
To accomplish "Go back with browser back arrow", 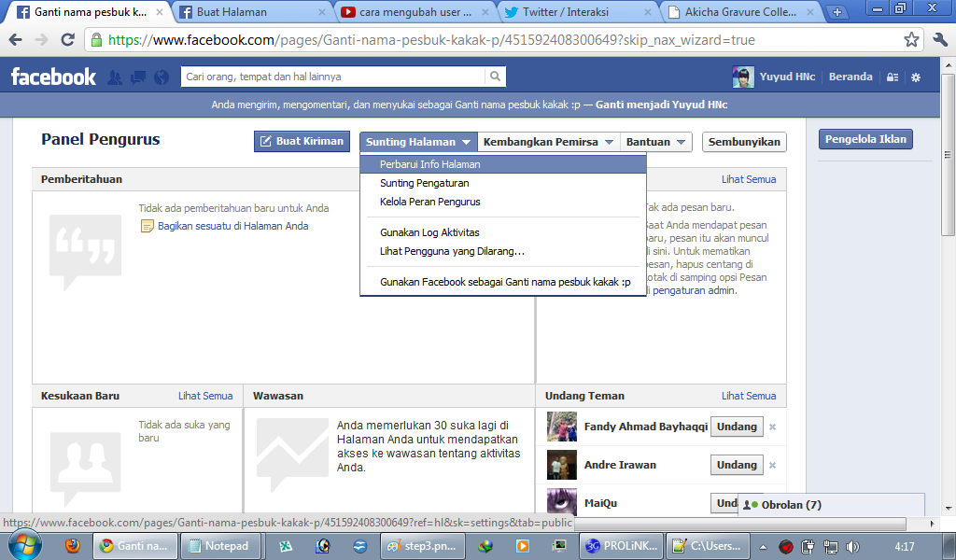I will [16, 40].
